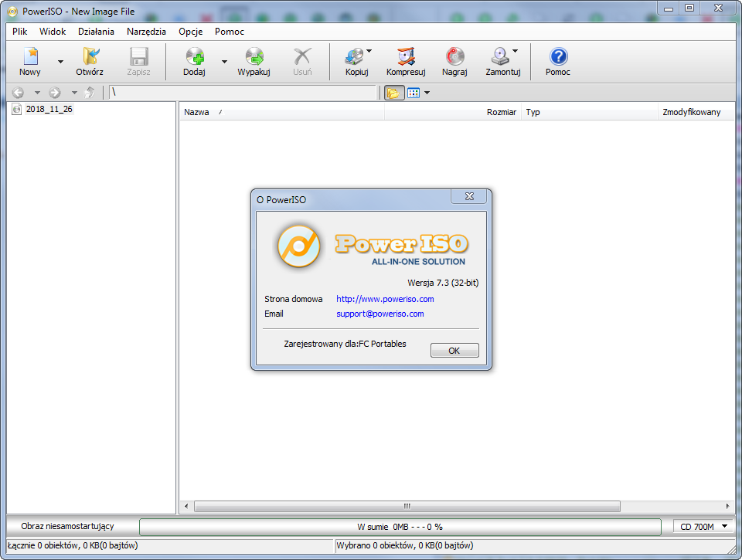The image size is (742, 560).
Task: Open the Kopiuj dropdown arrow
Action: 369,51
